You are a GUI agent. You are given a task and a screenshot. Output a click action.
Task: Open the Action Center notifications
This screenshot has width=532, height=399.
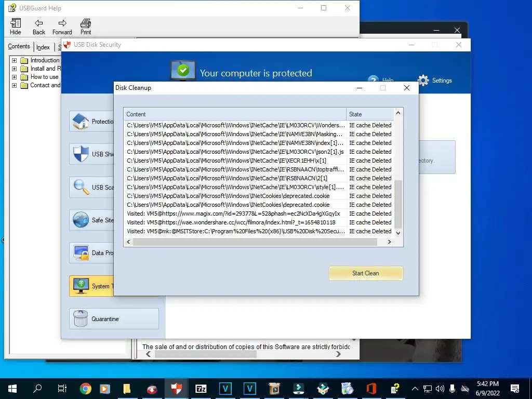pos(515,389)
